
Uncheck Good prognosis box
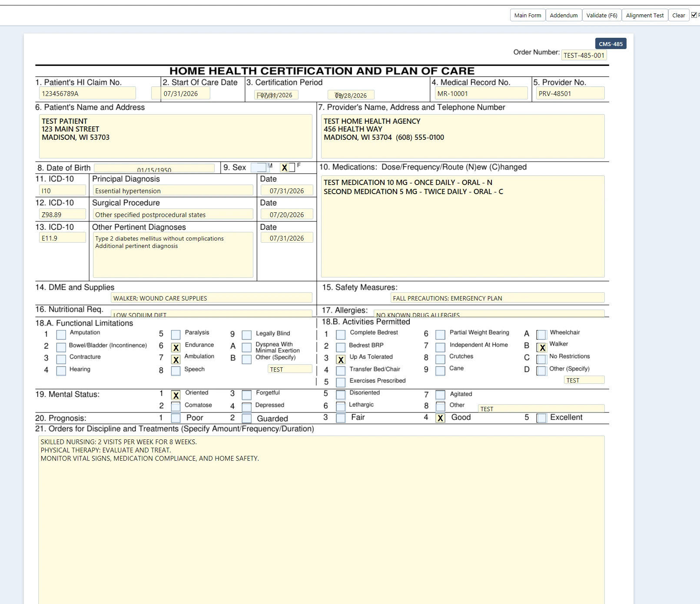coord(440,418)
